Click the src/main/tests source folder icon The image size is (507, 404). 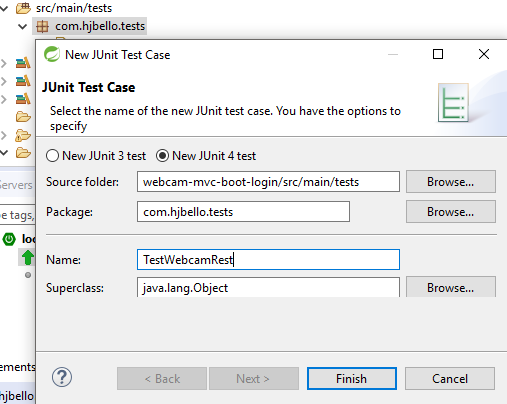(23, 8)
